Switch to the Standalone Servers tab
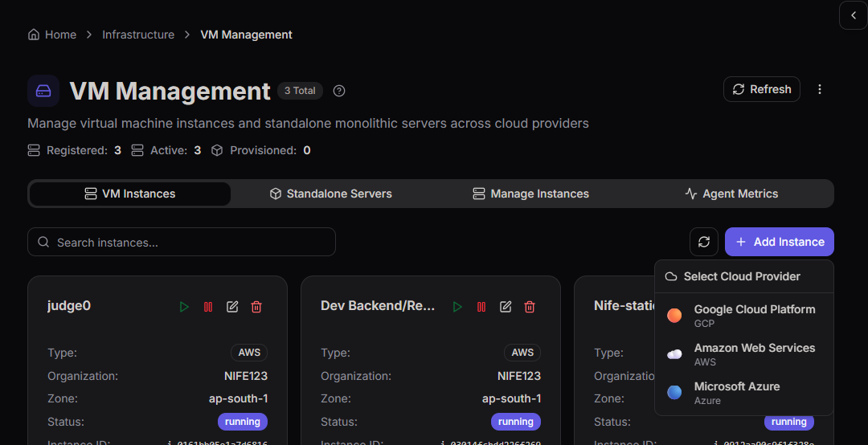The width and height of the screenshot is (868, 445). (331, 194)
